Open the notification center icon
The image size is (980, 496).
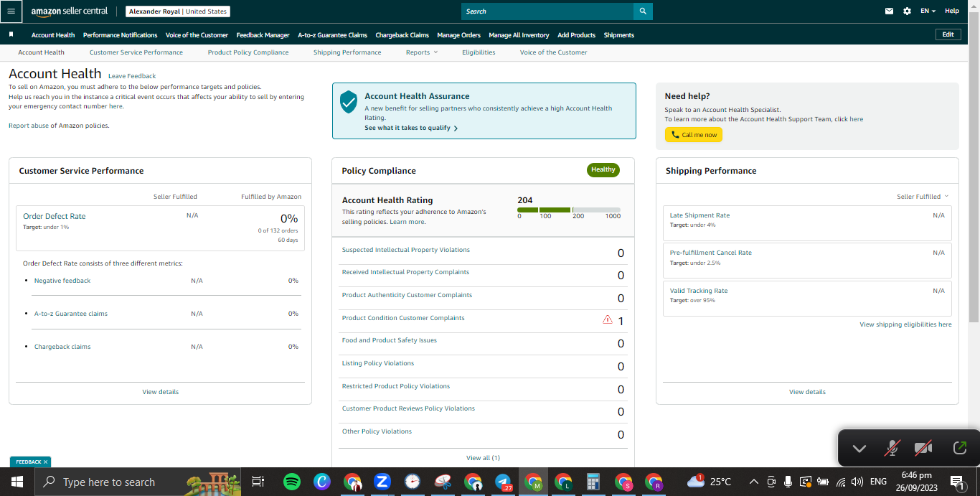957,482
